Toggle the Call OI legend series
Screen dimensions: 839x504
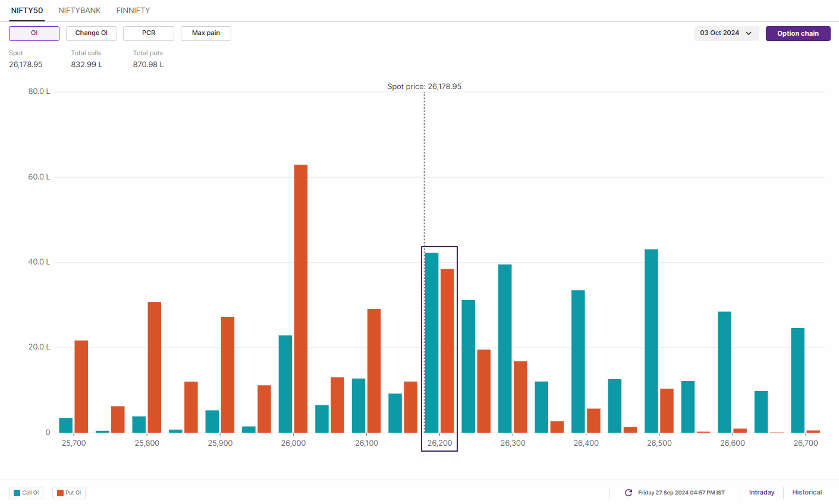26,493
